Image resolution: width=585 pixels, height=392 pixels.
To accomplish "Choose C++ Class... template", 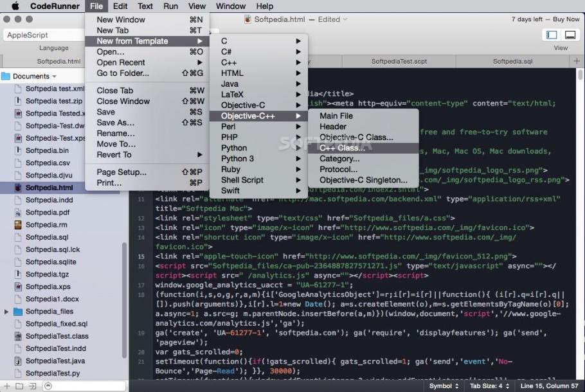I will [363, 148].
